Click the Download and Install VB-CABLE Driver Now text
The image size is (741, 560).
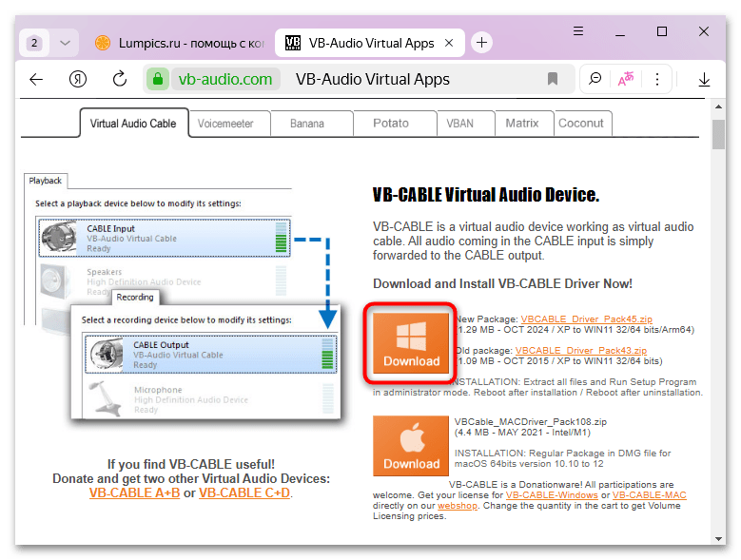click(x=502, y=283)
